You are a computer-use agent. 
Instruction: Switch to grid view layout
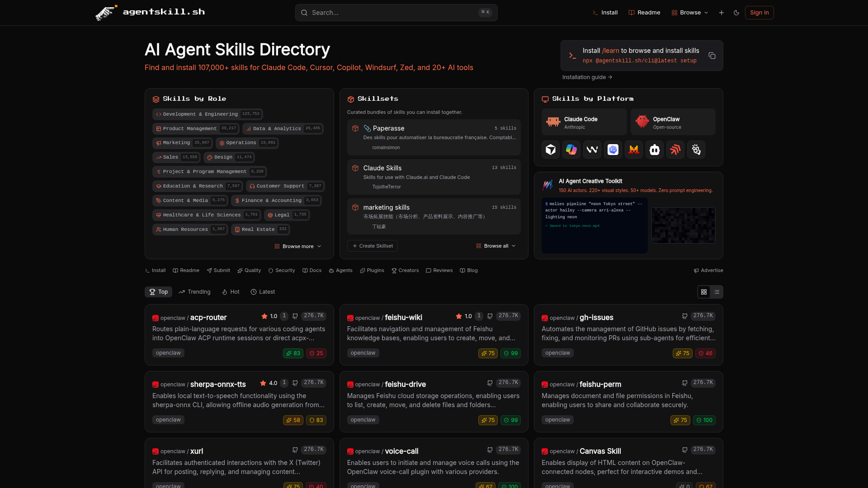(704, 292)
